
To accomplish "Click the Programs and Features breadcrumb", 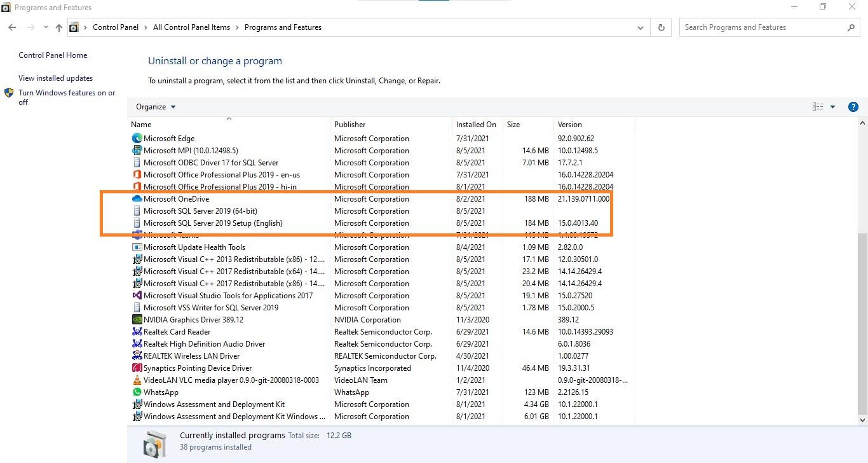I will point(283,27).
